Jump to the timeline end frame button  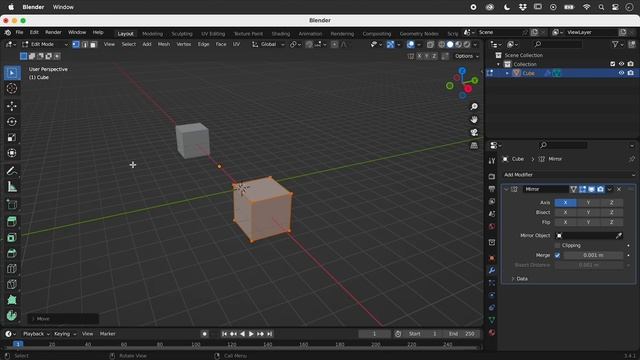tap(269, 334)
